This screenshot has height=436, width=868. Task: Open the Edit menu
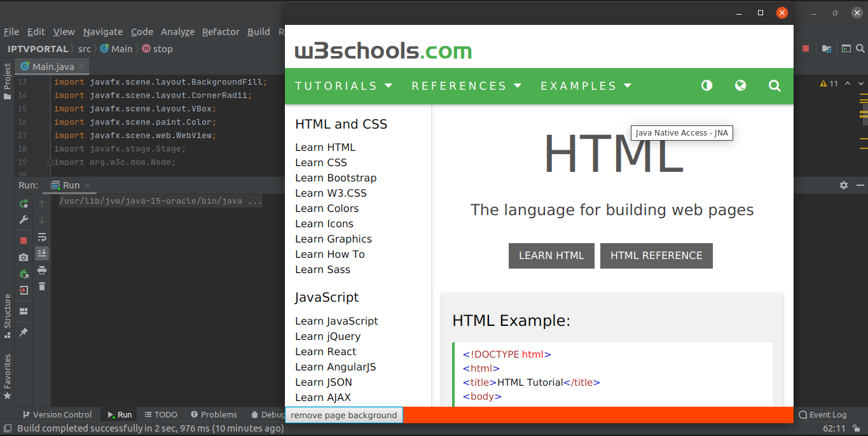tap(36, 31)
